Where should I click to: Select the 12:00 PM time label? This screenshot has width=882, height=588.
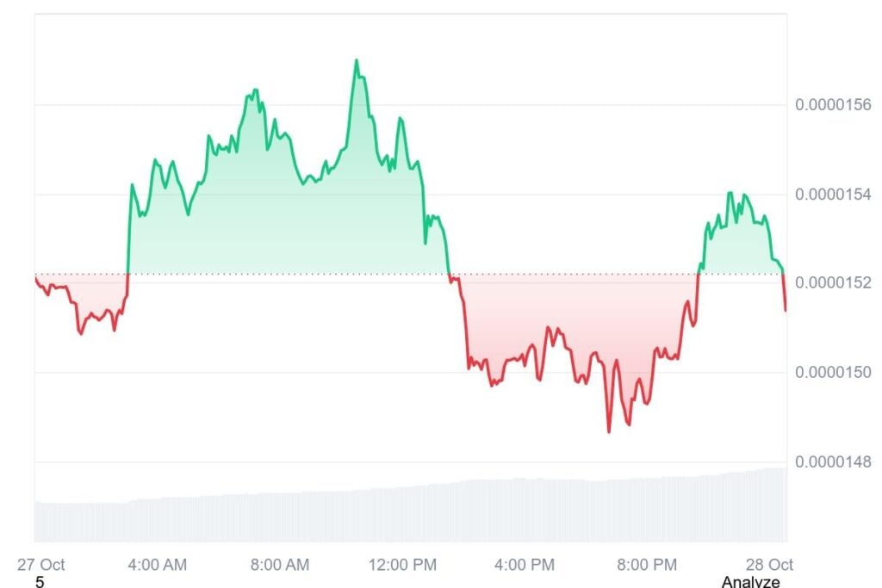[x=402, y=565]
